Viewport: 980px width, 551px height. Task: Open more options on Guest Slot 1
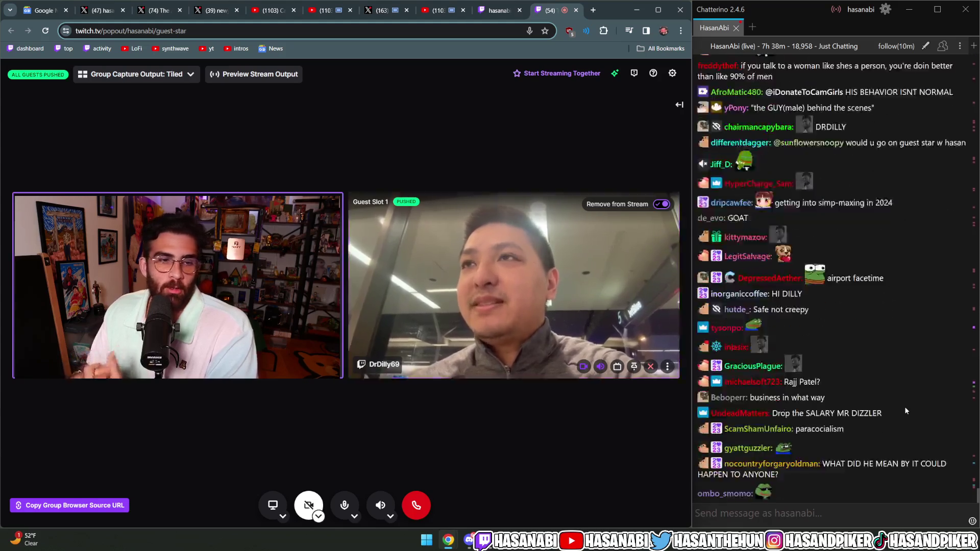coord(667,366)
